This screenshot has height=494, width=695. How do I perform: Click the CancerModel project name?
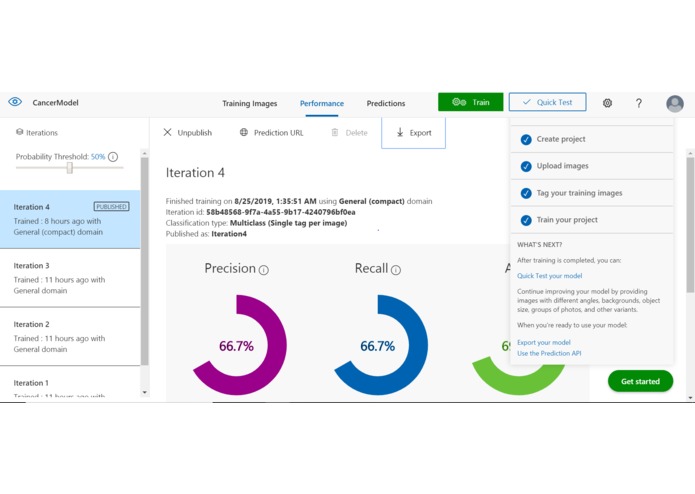coord(55,102)
